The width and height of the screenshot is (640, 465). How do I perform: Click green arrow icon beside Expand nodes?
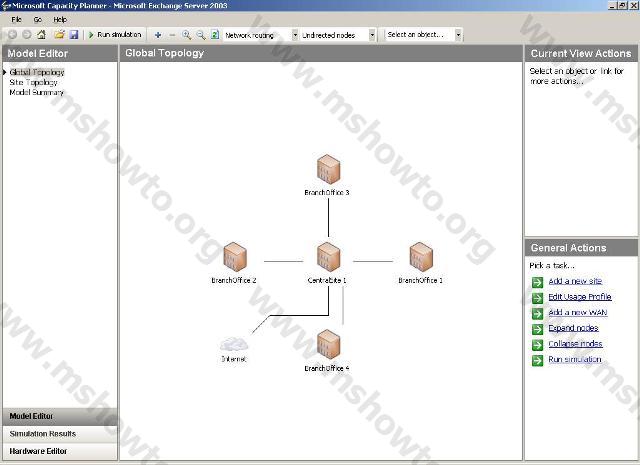coord(538,329)
